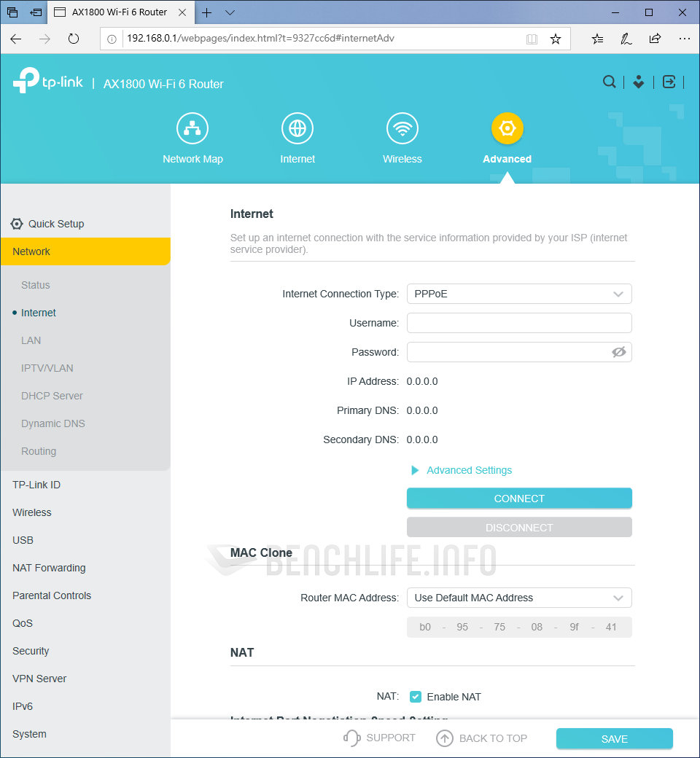700x758 pixels.
Task: Open VPN Server in sidebar
Action: (39, 679)
